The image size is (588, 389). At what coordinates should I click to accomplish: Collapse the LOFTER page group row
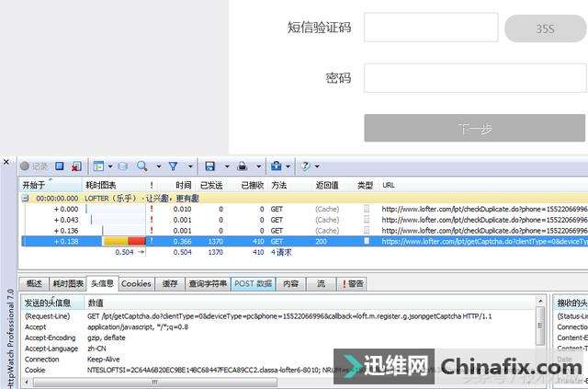[25, 198]
